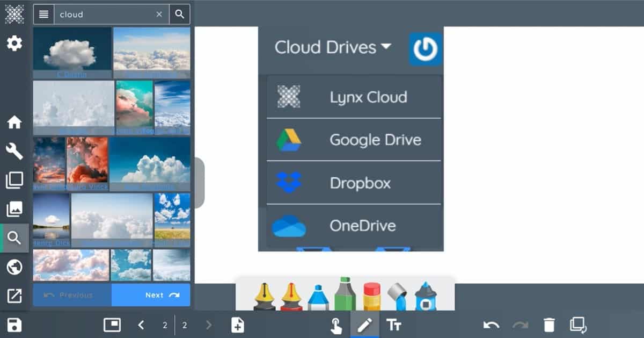Collapse the search panel side handle

coord(199,183)
